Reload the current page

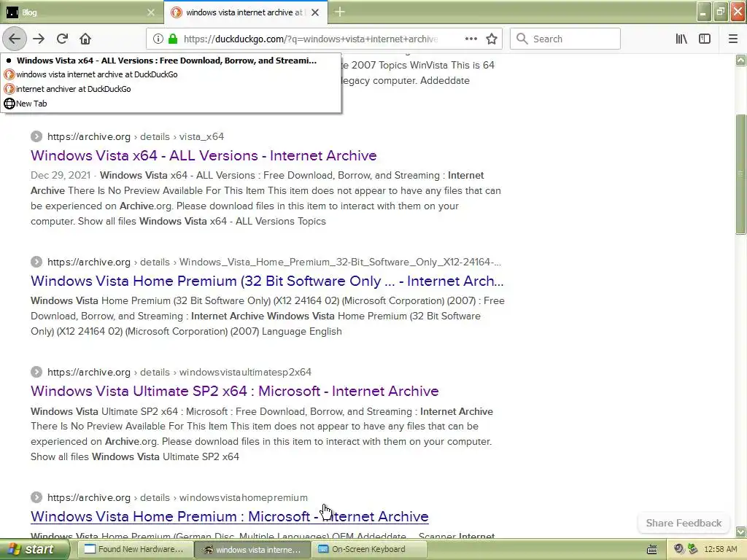click(62, 39)
